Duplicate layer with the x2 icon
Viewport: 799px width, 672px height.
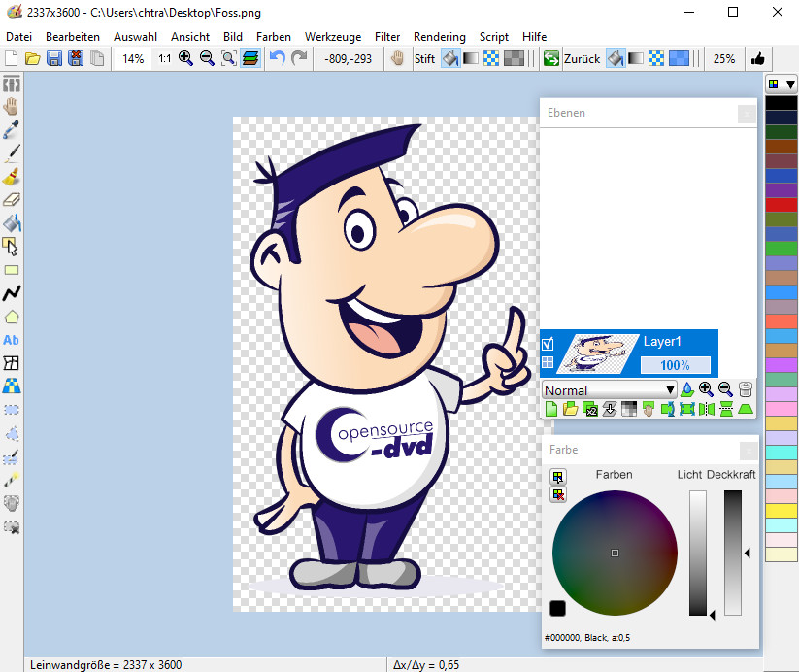[590, 410]
